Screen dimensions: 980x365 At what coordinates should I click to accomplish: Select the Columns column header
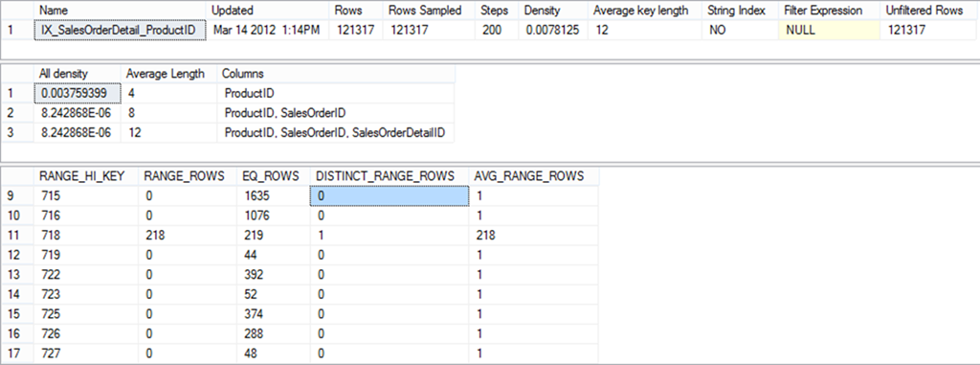point(336,74)
